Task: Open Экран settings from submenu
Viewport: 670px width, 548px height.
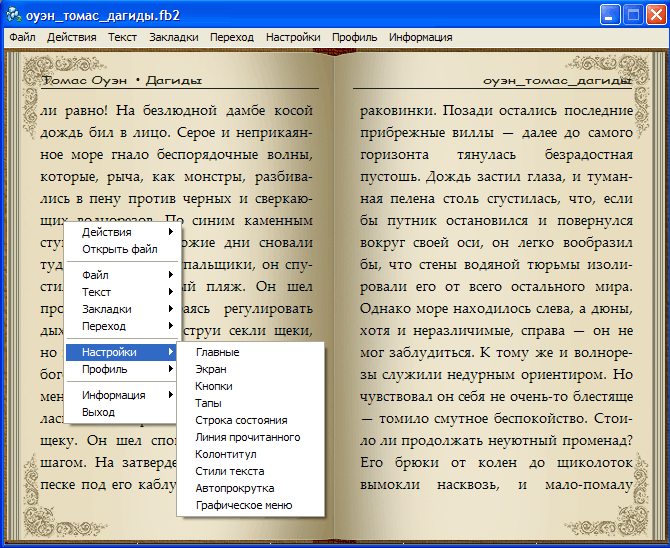Action: pyautogui.click(x=210, y=369)
